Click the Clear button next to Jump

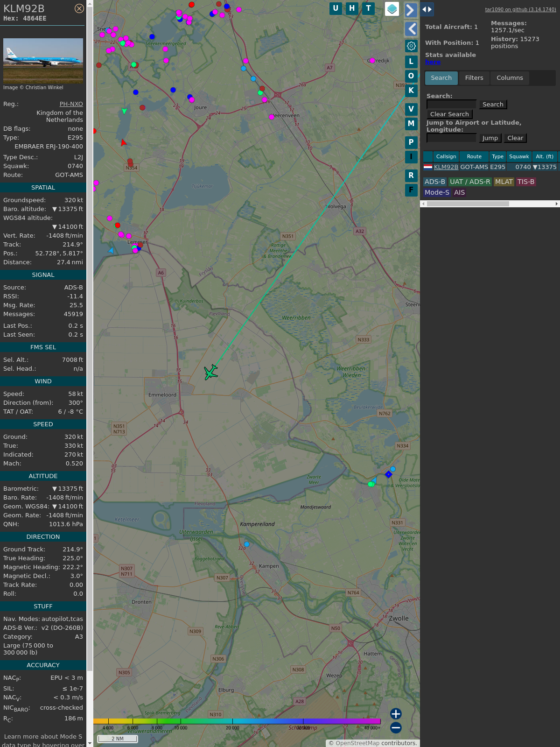[515, 138]
